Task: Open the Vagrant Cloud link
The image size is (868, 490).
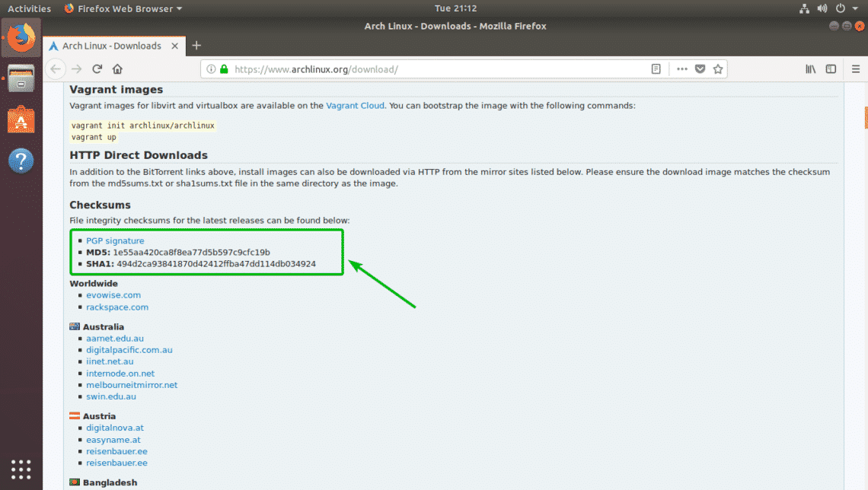Action: (355, 106)
